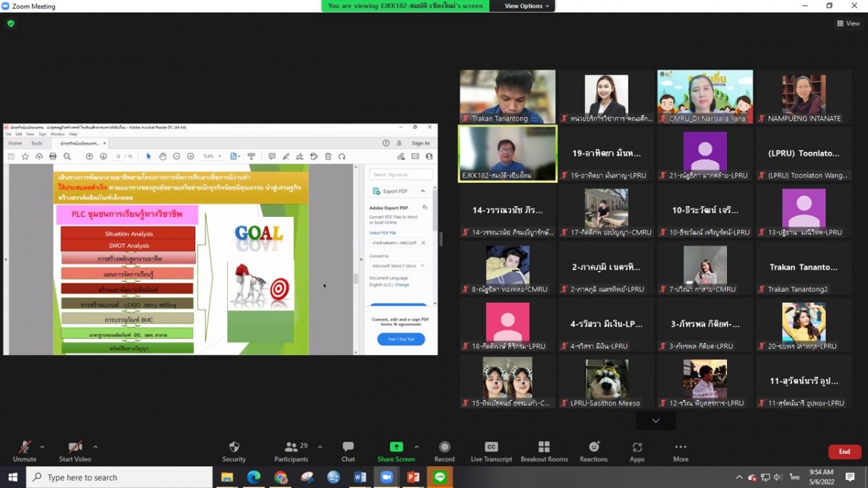Click the Free 7-Day Trial button
The height and width of the screenshot is (488, 868).
pos(401,339)
